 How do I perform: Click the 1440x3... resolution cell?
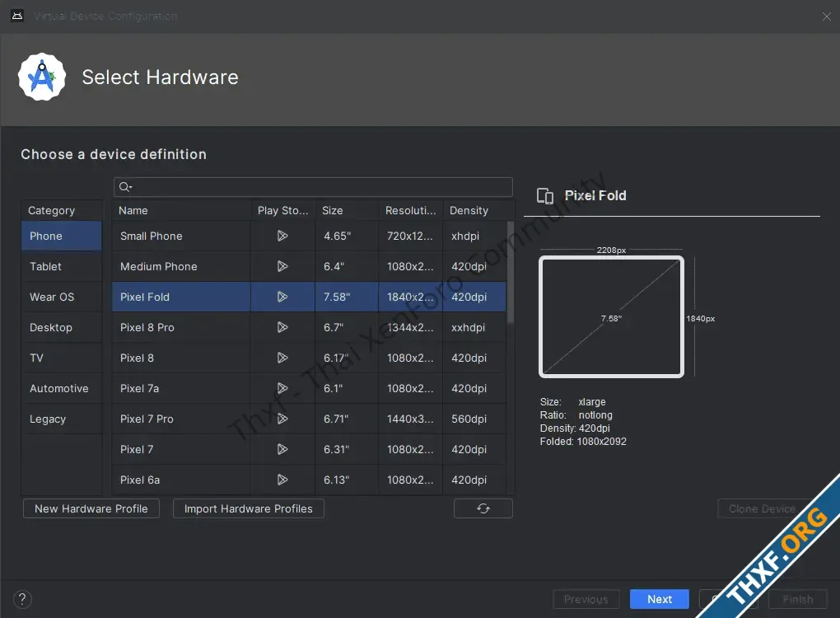coord(411,419)
